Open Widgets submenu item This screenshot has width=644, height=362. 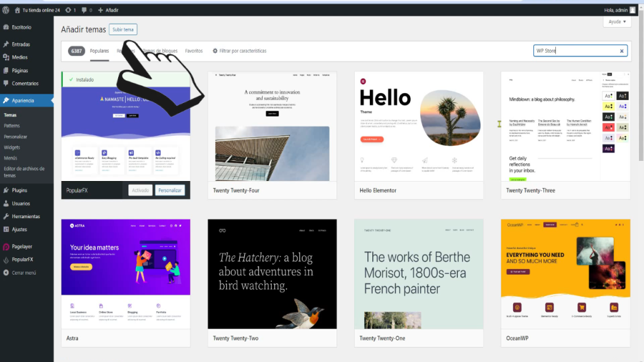(x=12, y=147)
